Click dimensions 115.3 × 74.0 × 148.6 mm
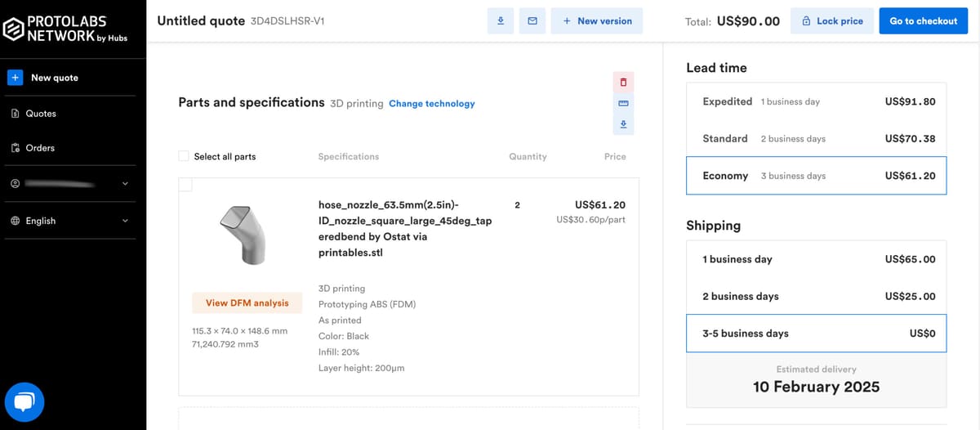The width and height of the screenshot is (980, 430). point(240,331)
